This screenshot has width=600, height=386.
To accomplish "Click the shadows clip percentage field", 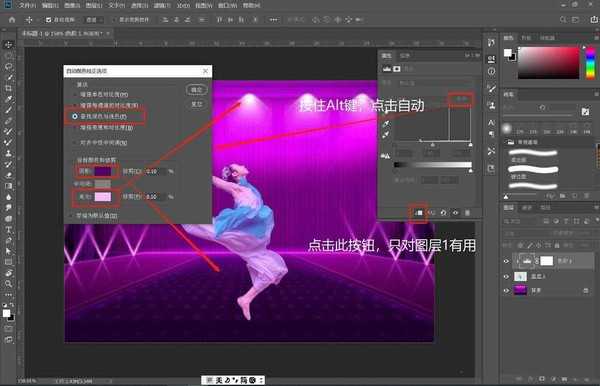I will point(155,171).
